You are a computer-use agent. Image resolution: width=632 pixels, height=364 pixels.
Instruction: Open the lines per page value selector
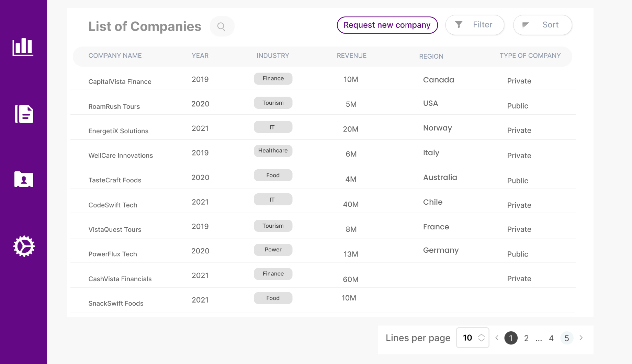472,338
